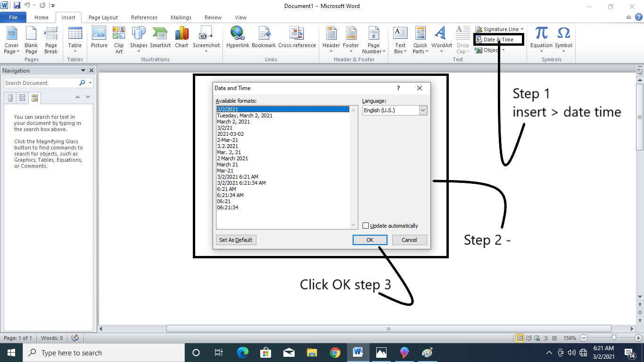
Task: Open File Explorer from the taskbar
Action: coord(312,353)
